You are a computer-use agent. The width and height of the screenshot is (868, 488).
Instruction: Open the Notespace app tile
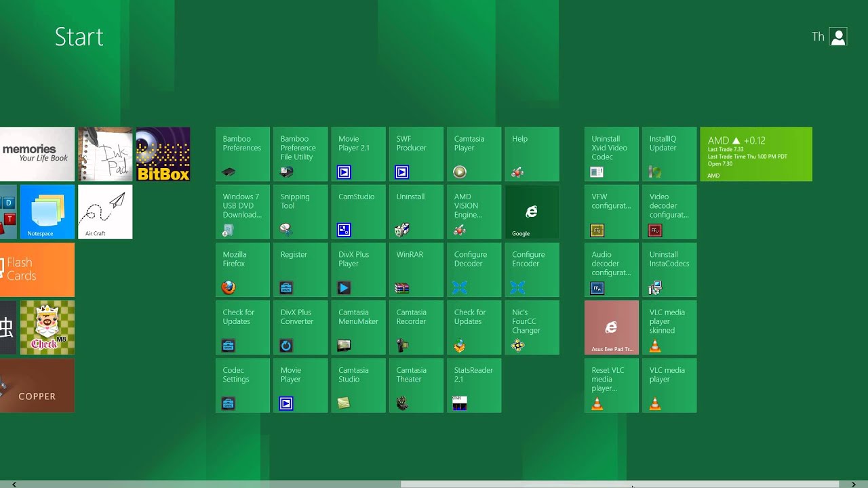point(47,212)
